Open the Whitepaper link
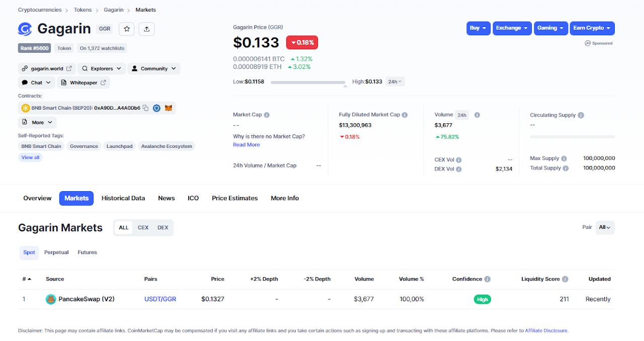 (x=84, y=82)
